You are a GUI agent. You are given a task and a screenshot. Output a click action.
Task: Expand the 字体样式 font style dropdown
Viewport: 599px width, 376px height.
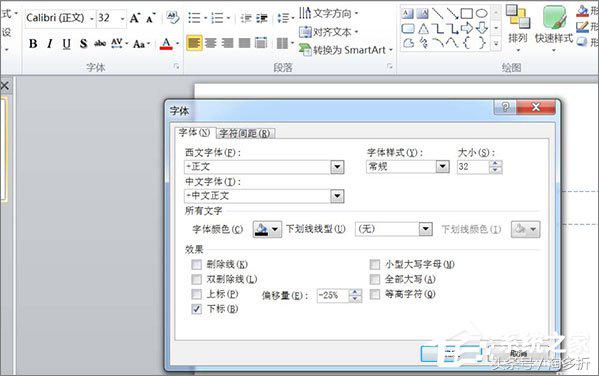[442, 166]
